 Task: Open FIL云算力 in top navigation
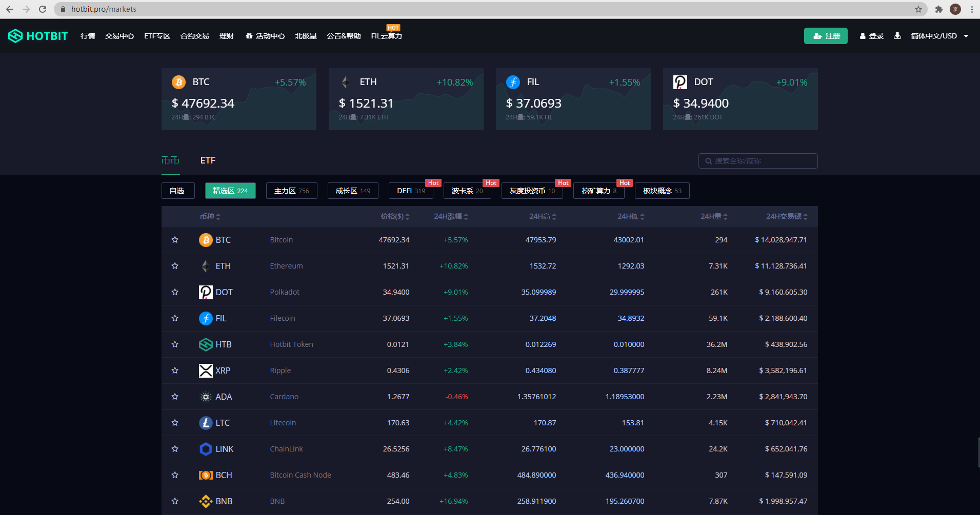tap(387, 36)
